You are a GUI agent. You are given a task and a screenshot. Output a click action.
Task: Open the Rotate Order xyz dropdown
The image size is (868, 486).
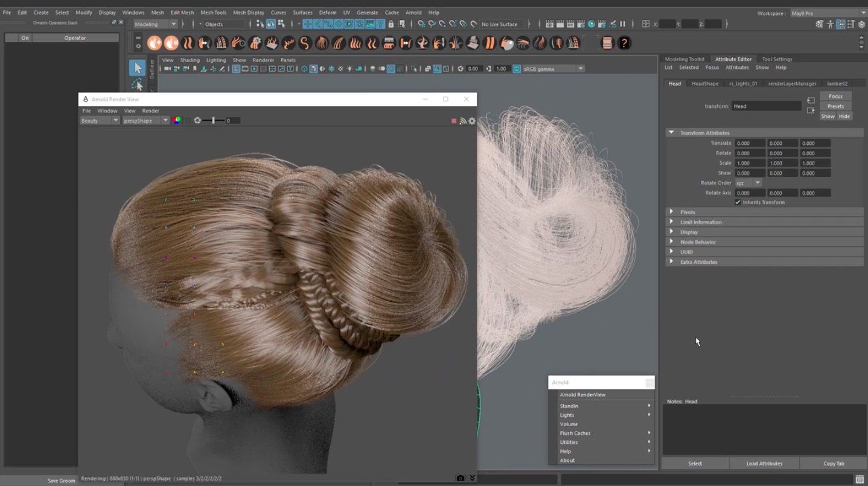click(748, 183)
